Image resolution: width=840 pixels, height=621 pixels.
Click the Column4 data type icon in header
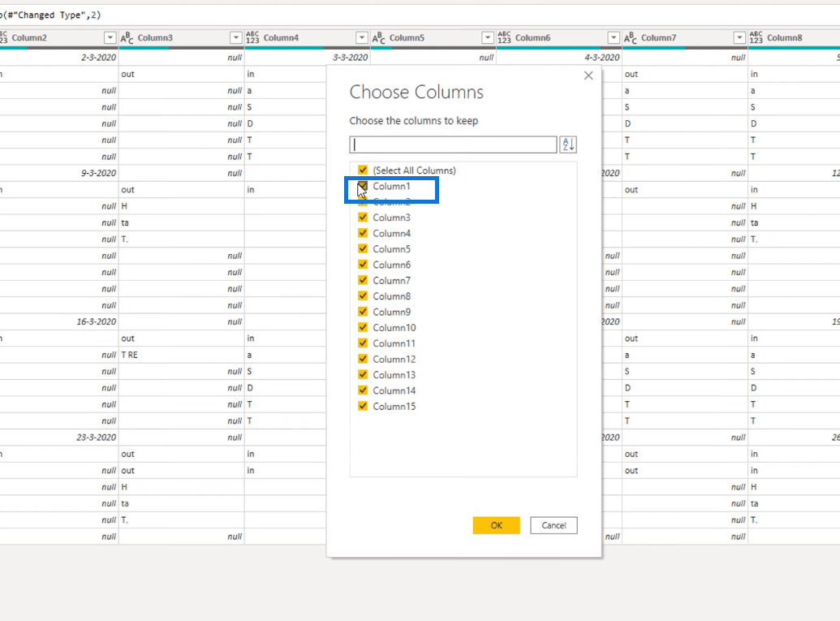pyautogui.click(x=252, y=37)
